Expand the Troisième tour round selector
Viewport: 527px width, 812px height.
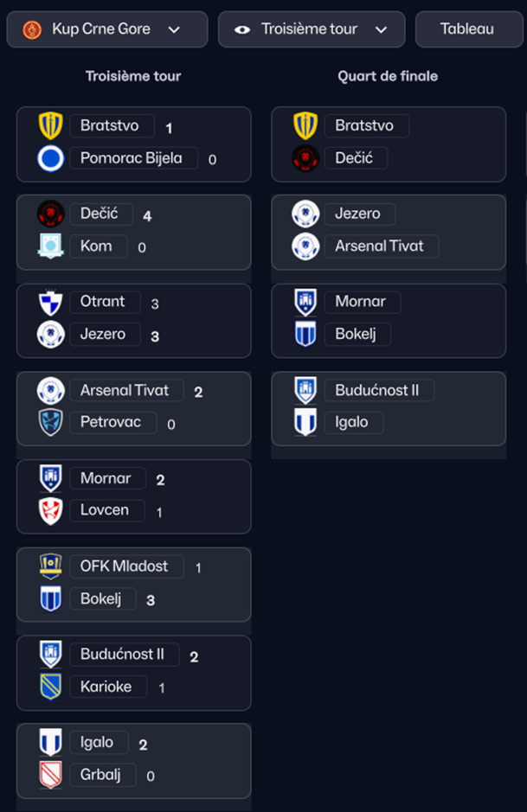pyautogui.click(x=312, y=29)
